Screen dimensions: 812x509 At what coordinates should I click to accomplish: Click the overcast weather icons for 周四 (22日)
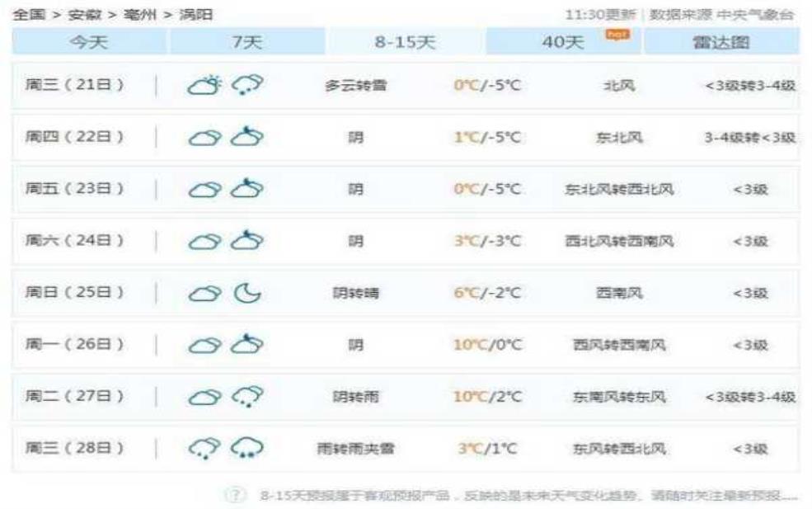click(225, 138)
